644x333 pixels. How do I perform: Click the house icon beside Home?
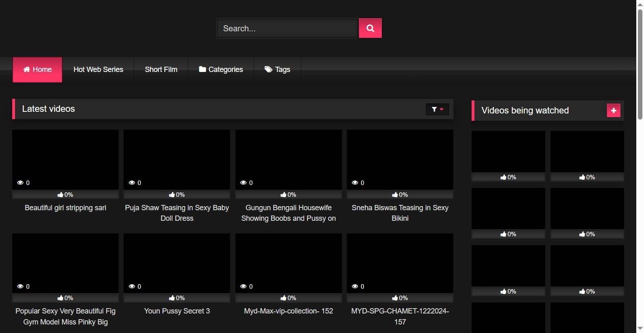pyautogui.click(x=26, y=70)
